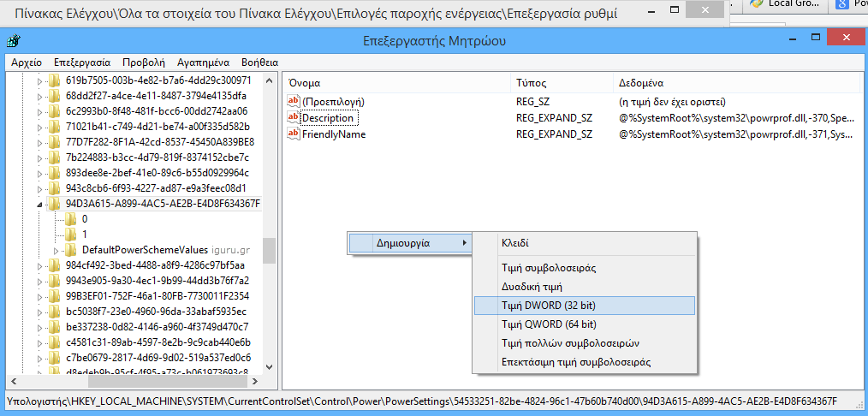Click string value icon of FriendlyName
The height and width of the screenshot is (416, 868).
(293, 134)
